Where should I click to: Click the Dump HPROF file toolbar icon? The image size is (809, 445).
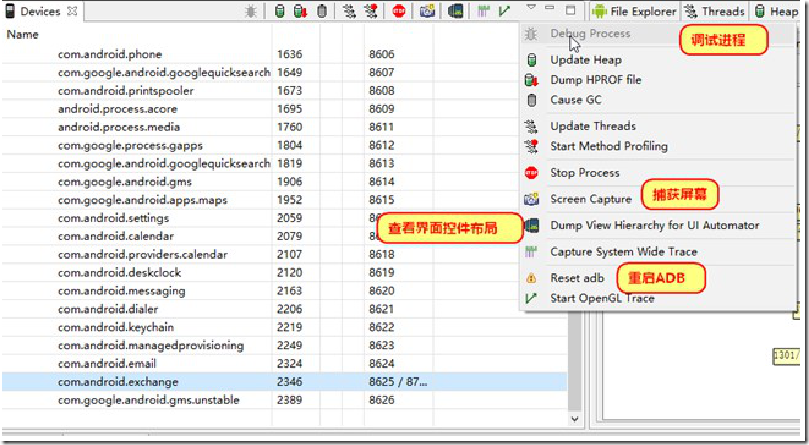(300, 11)
